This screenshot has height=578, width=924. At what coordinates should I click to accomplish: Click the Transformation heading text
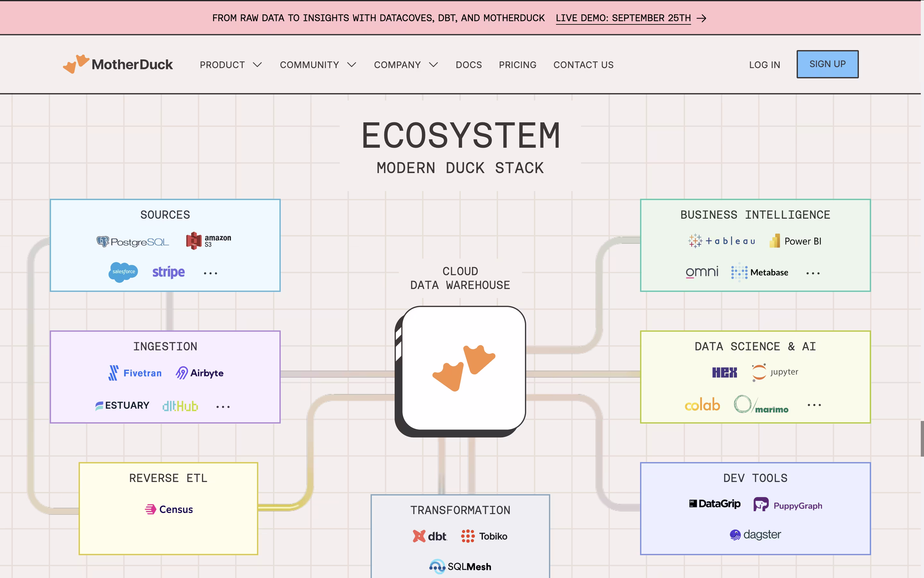click(460, 510)
